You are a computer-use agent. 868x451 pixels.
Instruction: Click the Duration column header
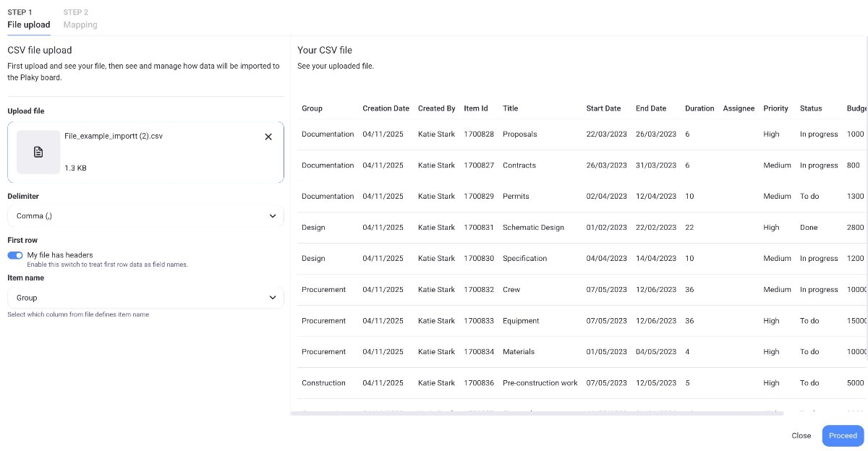(x=699, y=108)
